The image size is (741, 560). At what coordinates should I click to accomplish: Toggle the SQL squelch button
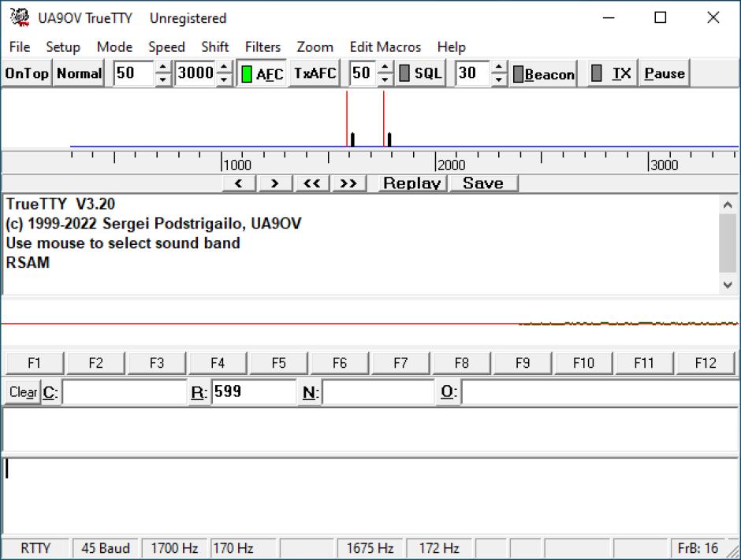click(x=421, y=73)
